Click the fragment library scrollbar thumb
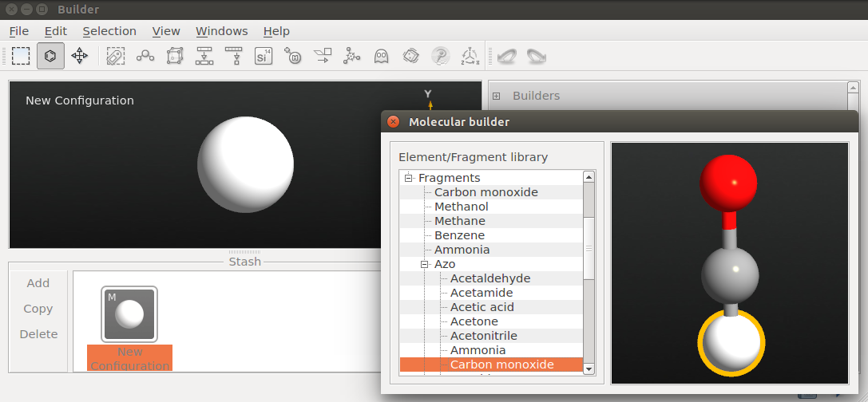Viewport: 868px width, 402px height. pos(589,248)
